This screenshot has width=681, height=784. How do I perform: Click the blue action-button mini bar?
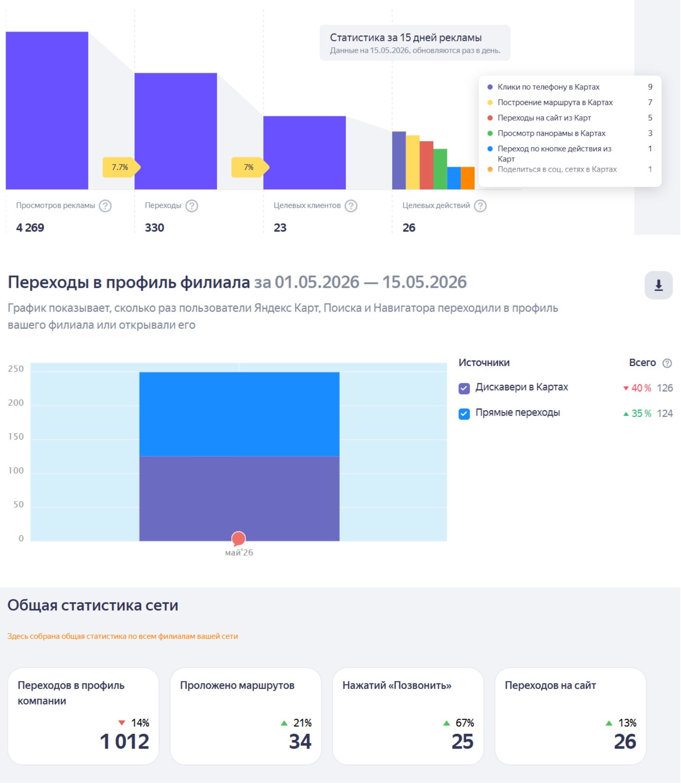point(454,178)
